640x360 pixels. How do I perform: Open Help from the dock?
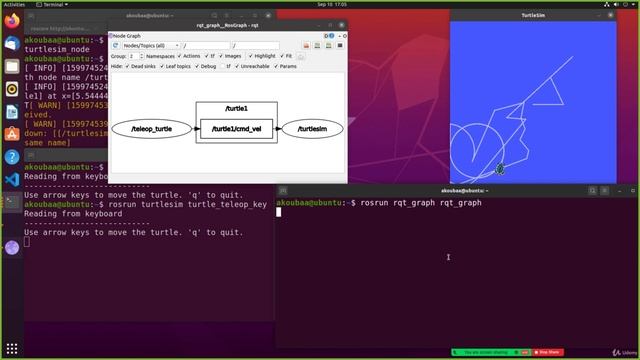click(x=12, y=157)
